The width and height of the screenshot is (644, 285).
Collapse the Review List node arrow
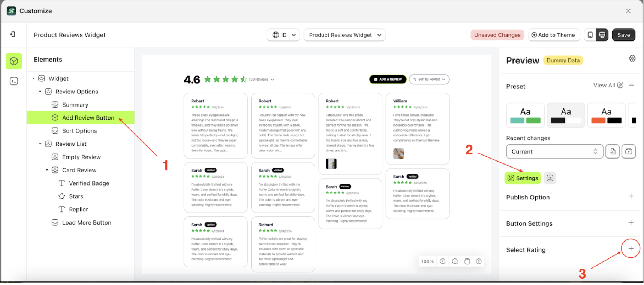[40, 144]
